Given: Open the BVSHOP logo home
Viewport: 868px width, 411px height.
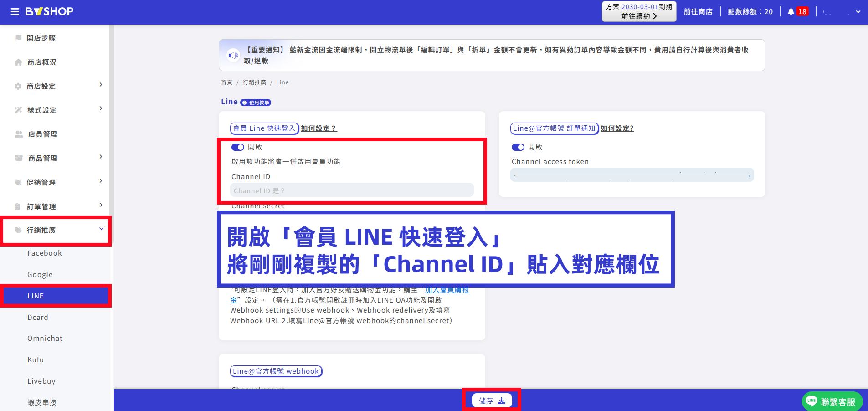Looking at the screenshot, I should coord(49,12).
